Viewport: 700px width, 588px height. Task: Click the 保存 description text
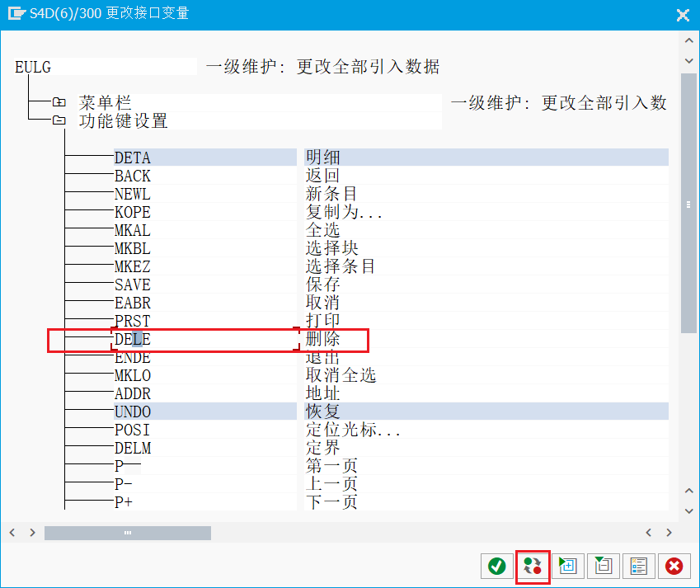click(322, 285)
